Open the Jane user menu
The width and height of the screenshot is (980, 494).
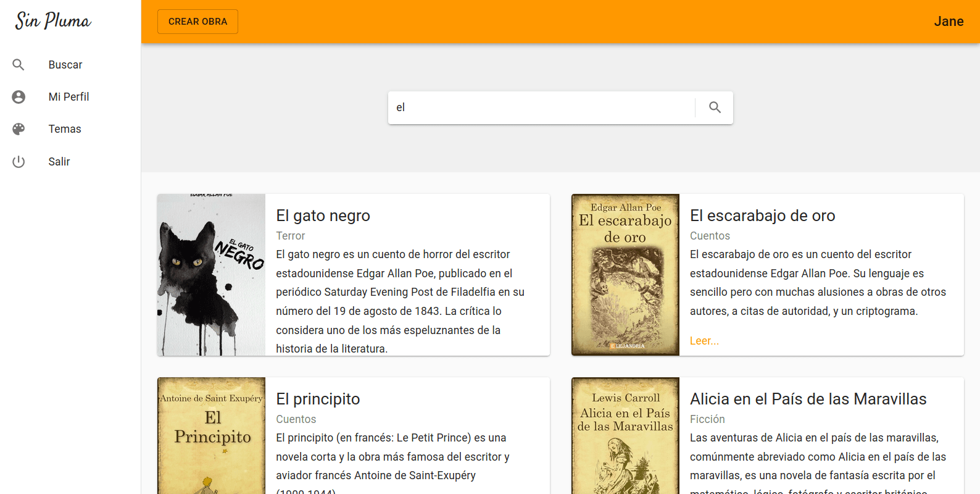coord(949,22)
